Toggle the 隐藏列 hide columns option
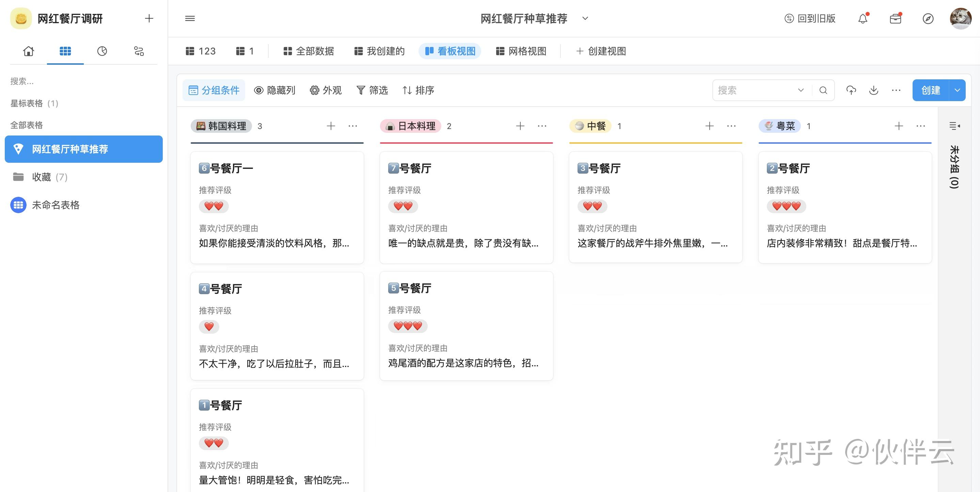Image resolution: width=980 pixels, height=492 pixels. coord(275,90)
